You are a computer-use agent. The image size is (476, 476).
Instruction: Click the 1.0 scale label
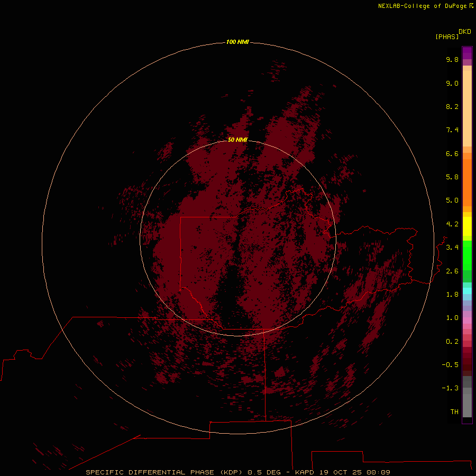pyautogui.click(x=452, y=318)
